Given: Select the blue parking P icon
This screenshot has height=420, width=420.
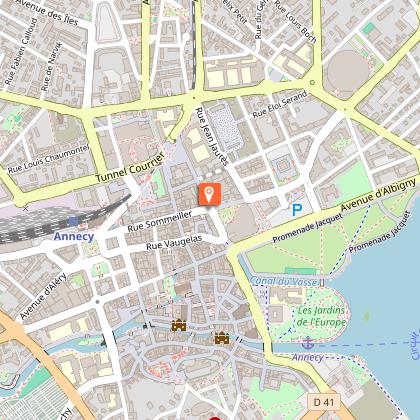Looking at the screenshot, I should pos(297,210).
